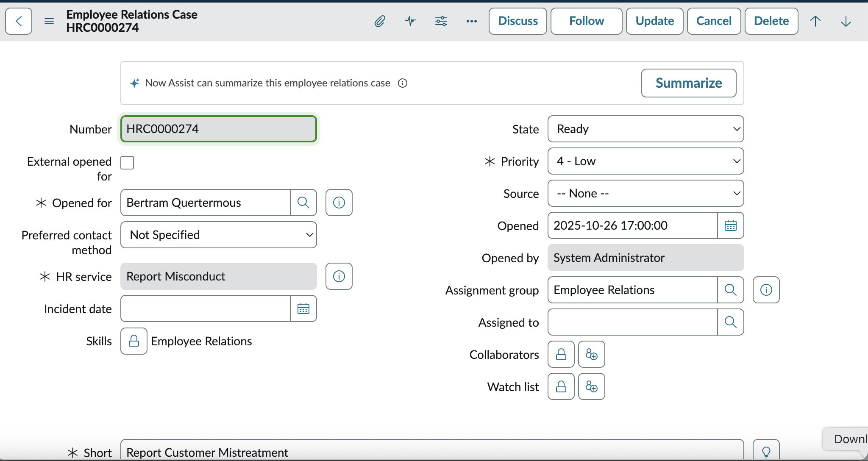This screenshot has height=461, width=868.
Task: Open the Incident date calendar picker
Action: [303, 308]
